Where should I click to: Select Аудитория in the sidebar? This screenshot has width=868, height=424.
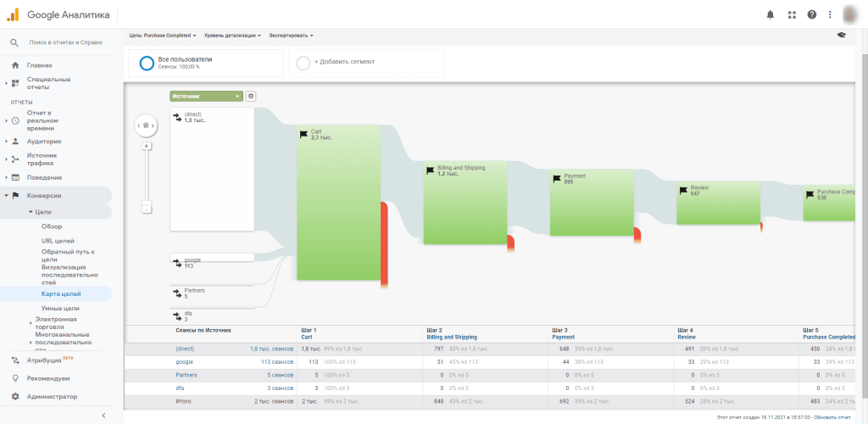44,142
